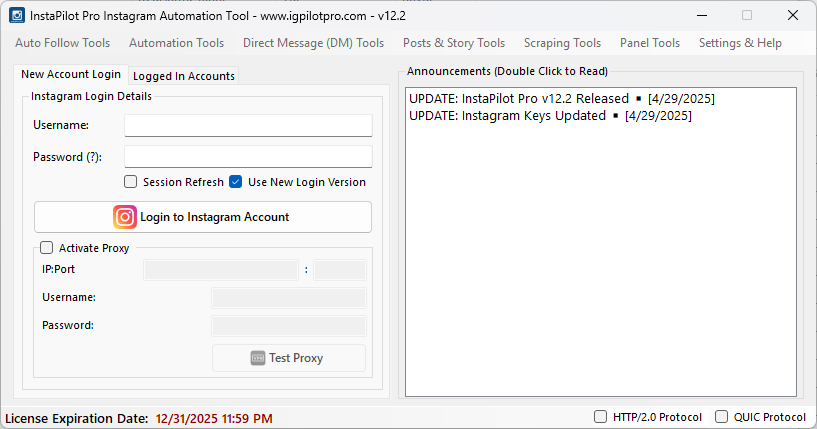Focus the Instagram Username input field
Image resolution: width=817 pixels, height=429 pixels.
point(248,126)
